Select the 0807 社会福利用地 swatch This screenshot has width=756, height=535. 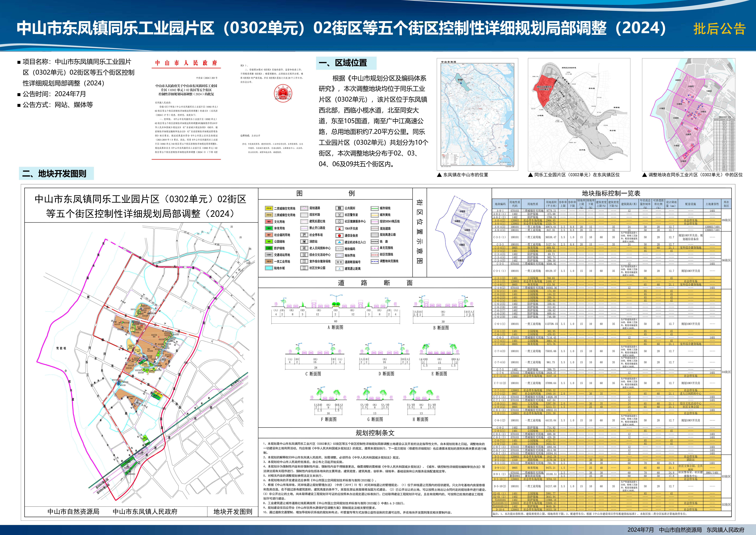click(x=269, y=235)
